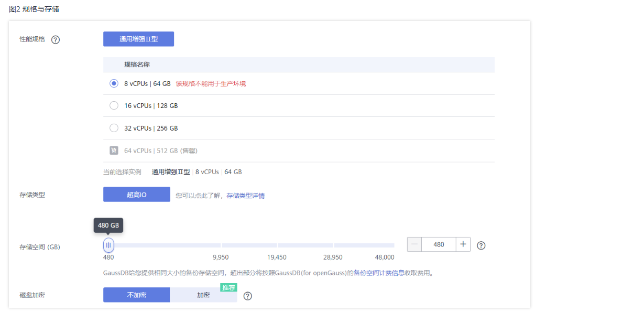Open help icon next to 加密 option

point(248,296)
